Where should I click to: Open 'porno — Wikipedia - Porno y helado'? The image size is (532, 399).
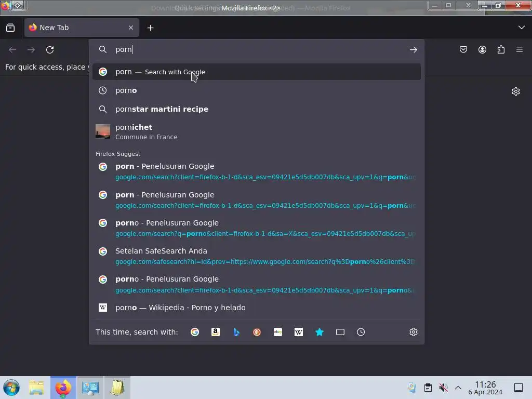click(257, 308)
